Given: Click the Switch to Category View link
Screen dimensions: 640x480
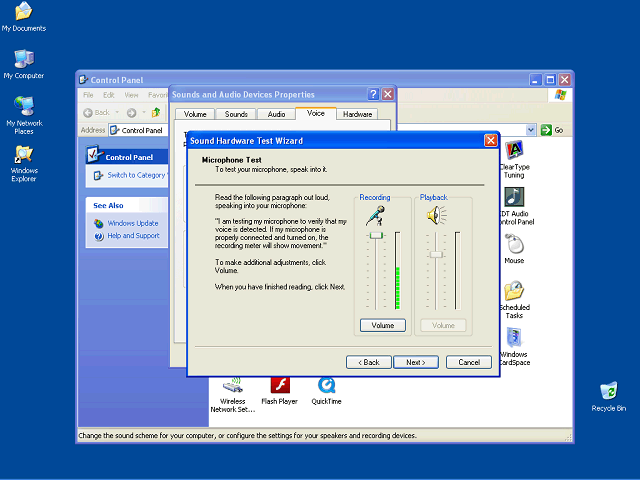Looking at the screenshot, I should pos(137,175).
